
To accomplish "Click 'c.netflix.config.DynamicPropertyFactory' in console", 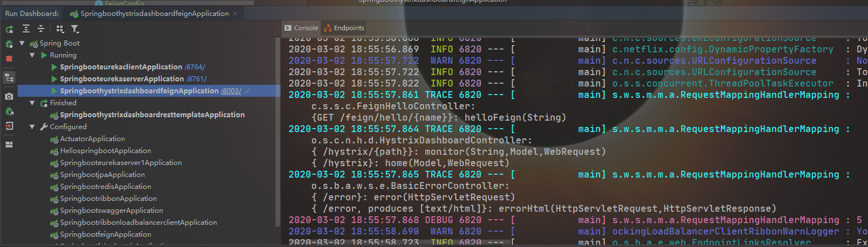I will point(723,50).
